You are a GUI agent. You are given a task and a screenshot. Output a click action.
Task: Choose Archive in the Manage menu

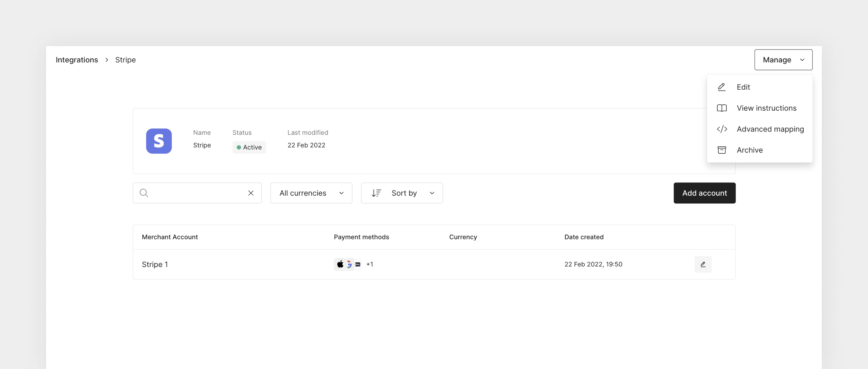pyautogui.click(x=759, y=150)
